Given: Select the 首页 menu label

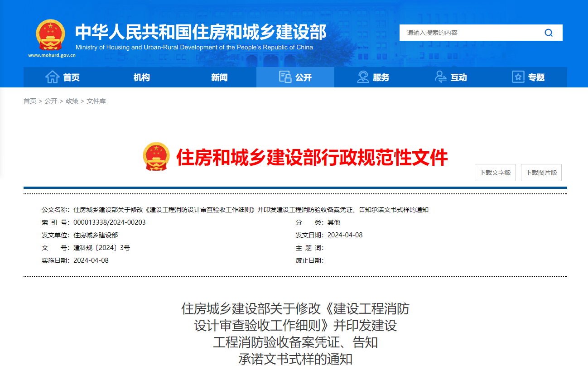Looking at the screenshot, I should 71,77.
